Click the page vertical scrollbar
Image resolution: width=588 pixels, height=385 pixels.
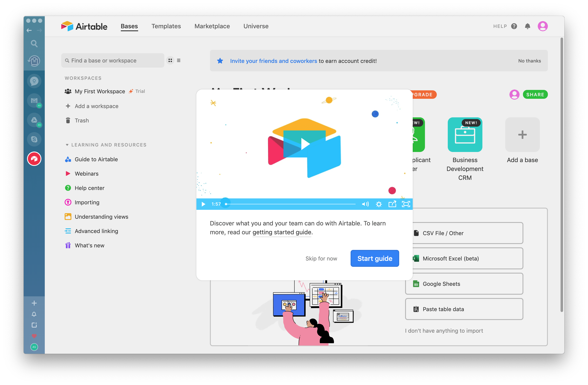click(x=562, y=175)
